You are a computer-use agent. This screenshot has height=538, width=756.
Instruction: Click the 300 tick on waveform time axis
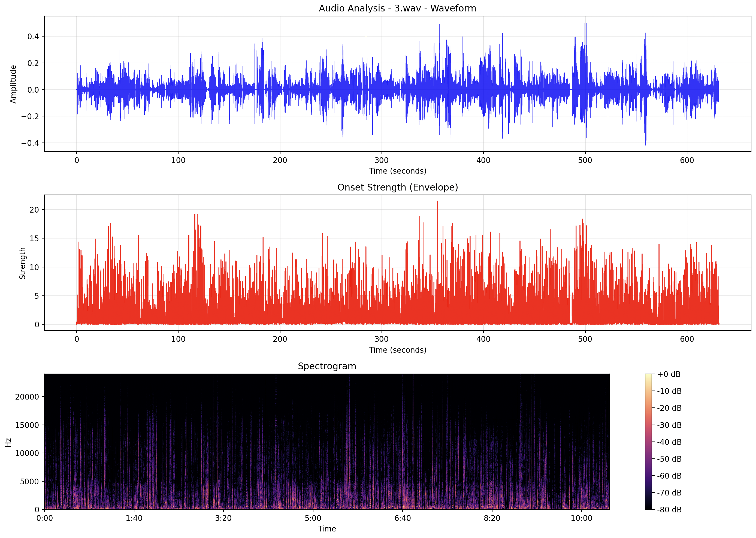tap(381, 160)
